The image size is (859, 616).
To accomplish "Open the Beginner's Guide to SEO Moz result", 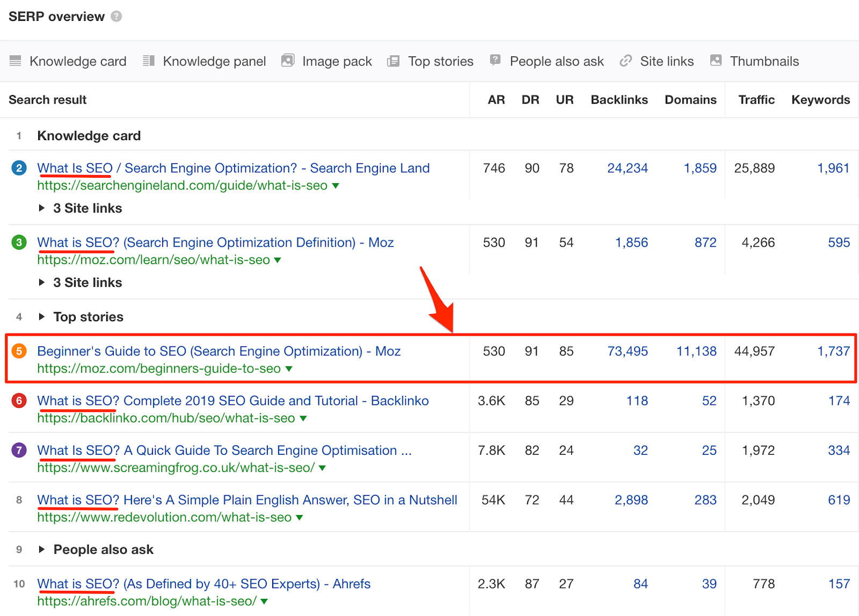I will (x=218, y=351).
